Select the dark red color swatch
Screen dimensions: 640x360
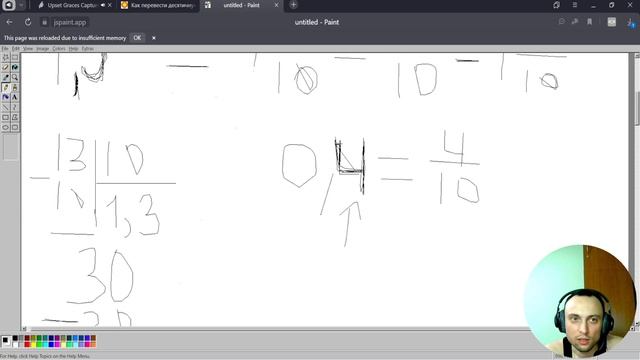click(x=27, y=338)
